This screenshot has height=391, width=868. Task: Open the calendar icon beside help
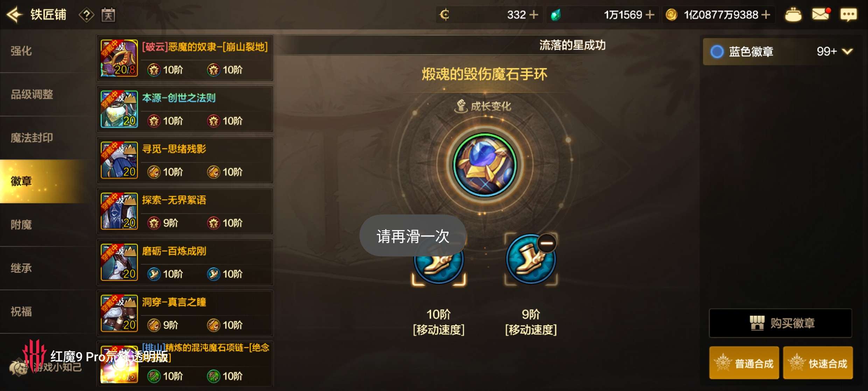108,15
